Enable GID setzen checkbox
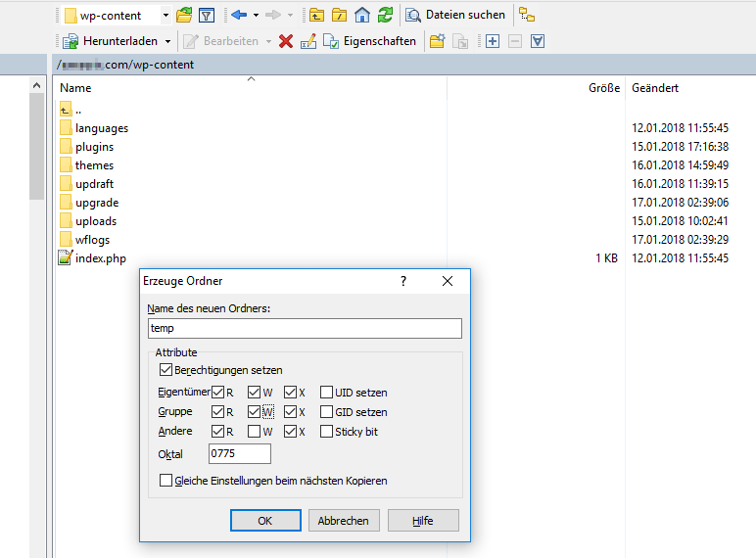756x558 pixels. click(326, 411)
